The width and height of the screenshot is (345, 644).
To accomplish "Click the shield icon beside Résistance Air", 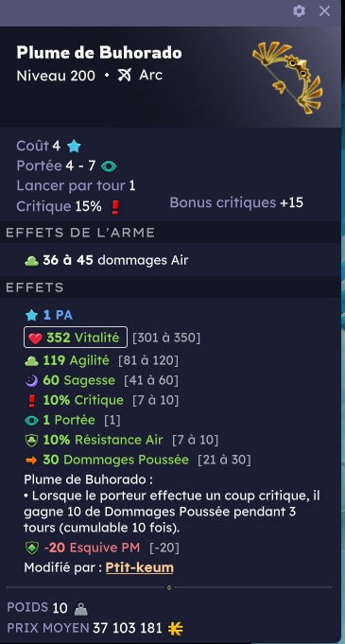I will [x=31, y=441].
